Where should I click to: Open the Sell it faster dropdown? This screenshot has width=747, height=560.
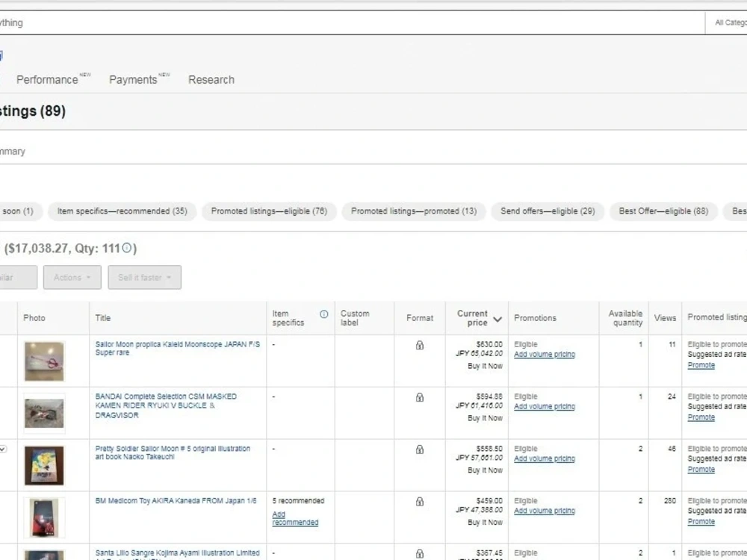coord(144,277)
